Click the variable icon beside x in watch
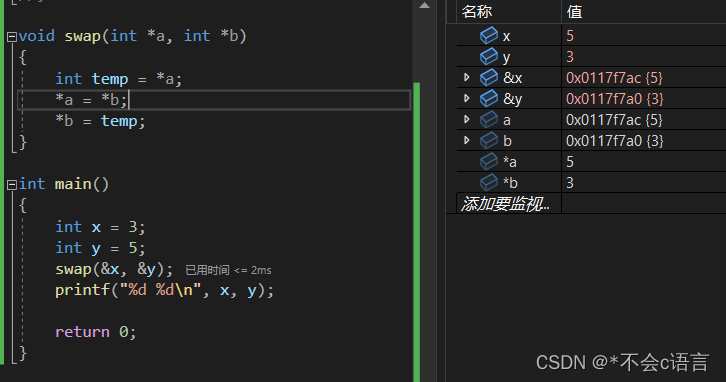 point(488,36)
